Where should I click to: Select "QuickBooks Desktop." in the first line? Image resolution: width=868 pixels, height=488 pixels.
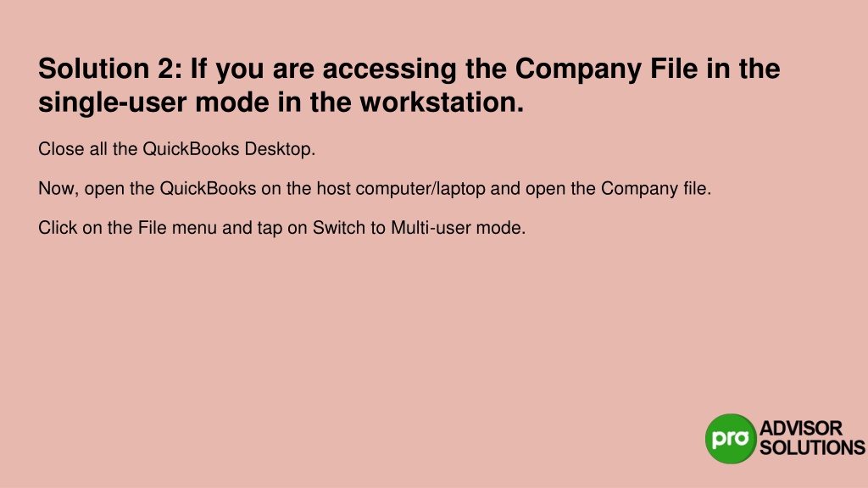[x=229, y=149]
